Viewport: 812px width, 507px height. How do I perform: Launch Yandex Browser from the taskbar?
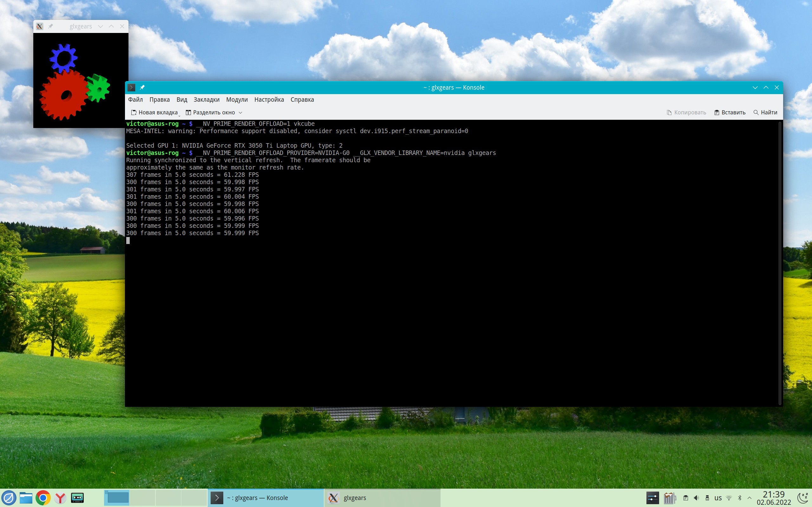pyautogui.click(x=60, y=497)
